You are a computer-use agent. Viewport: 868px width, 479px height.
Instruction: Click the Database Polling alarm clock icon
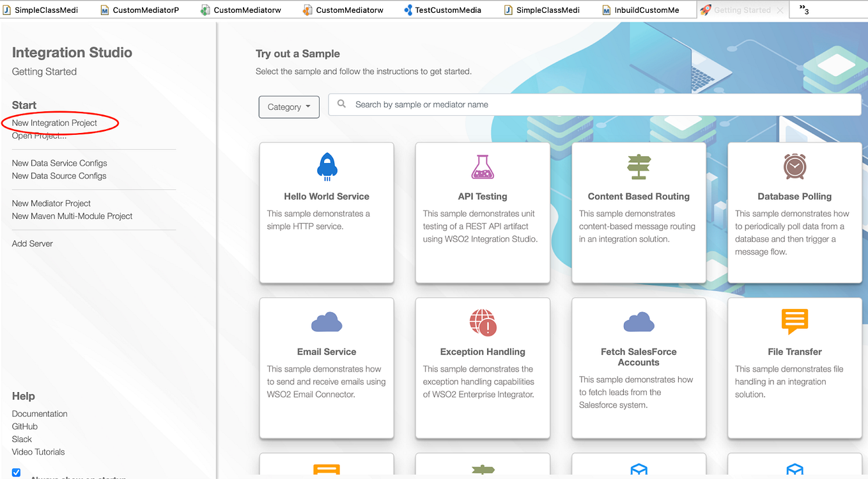point(794,166)
